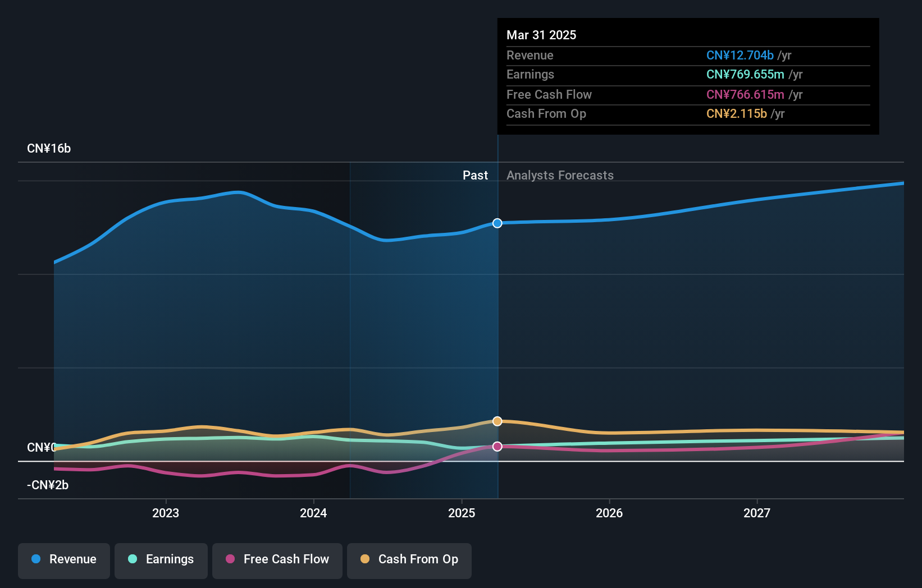Click the yellow Cash From Op legend dot
Viewport: 922px width, 588px height.
(x=366, y=559)
